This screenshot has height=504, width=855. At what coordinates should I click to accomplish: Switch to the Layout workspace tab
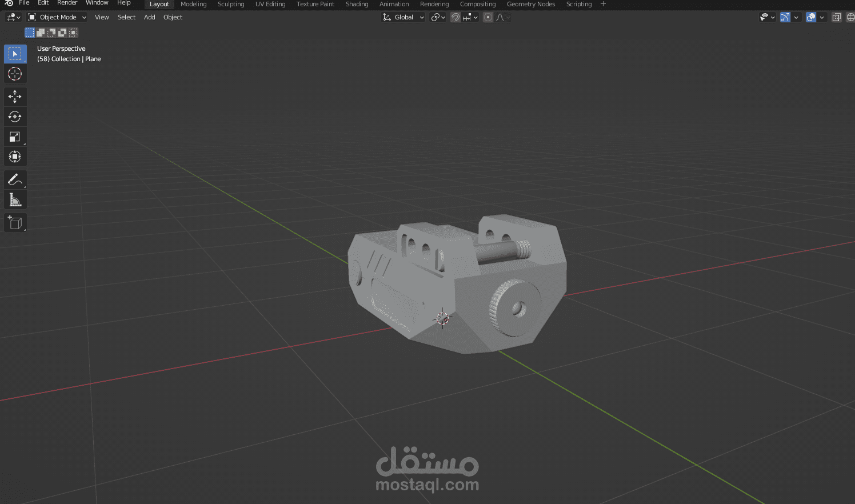pos(159,4)
